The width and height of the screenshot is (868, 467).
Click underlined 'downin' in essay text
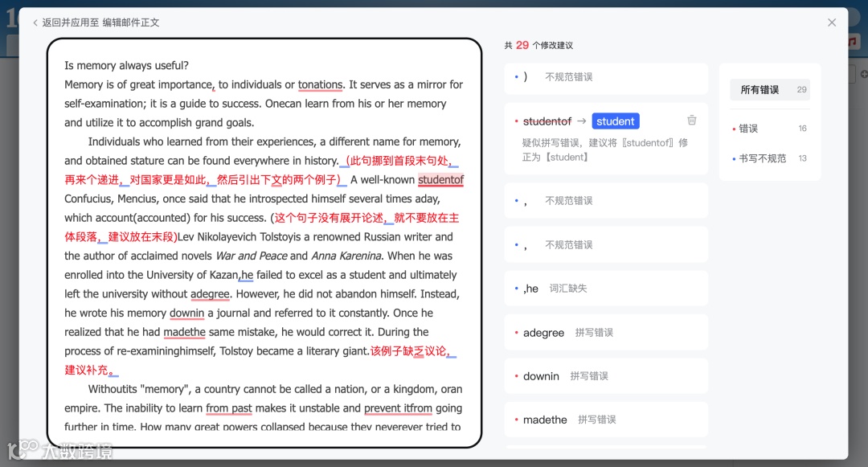pos(186,313)
